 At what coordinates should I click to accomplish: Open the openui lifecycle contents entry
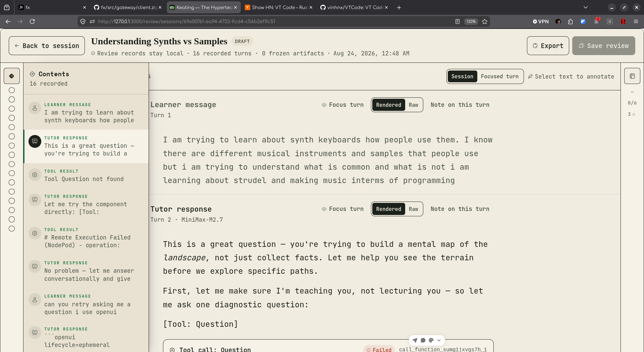[86, 337]
